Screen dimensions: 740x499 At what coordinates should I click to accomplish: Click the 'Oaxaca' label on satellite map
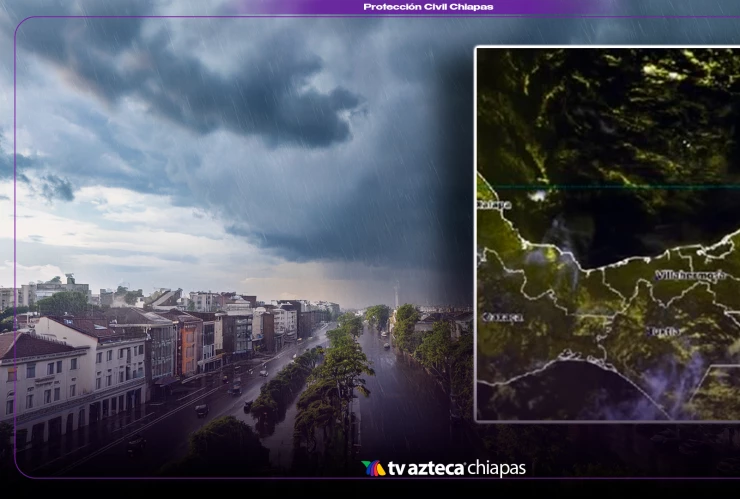pos(502,317)
